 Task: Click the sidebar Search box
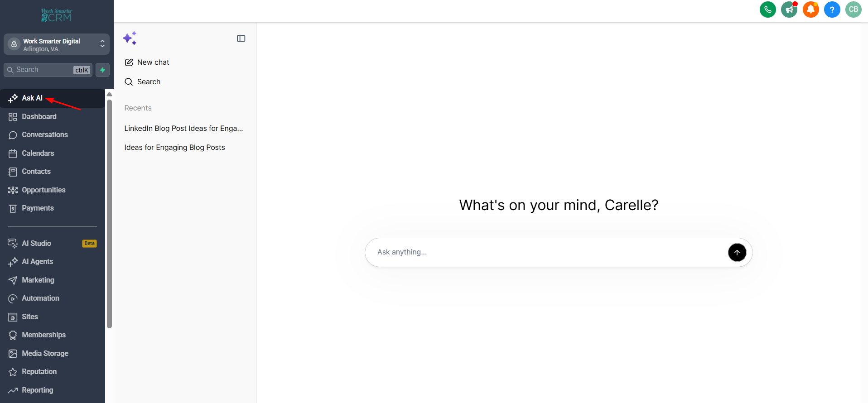click(48, 70)
